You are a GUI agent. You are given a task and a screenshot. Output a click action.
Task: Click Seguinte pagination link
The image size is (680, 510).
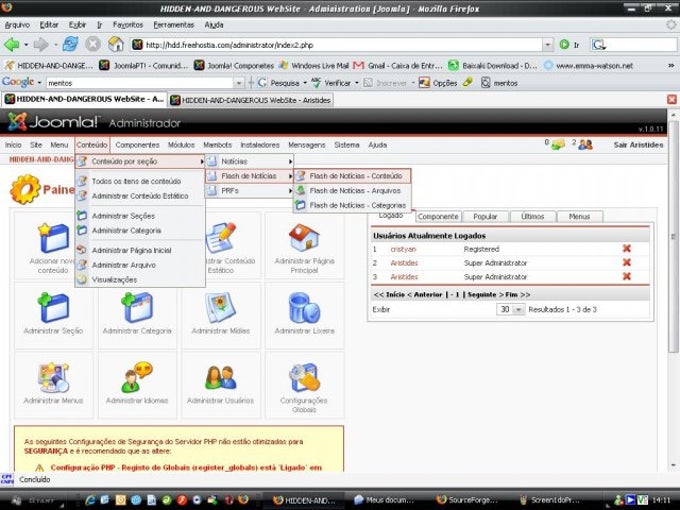click(x=481, y=294)
